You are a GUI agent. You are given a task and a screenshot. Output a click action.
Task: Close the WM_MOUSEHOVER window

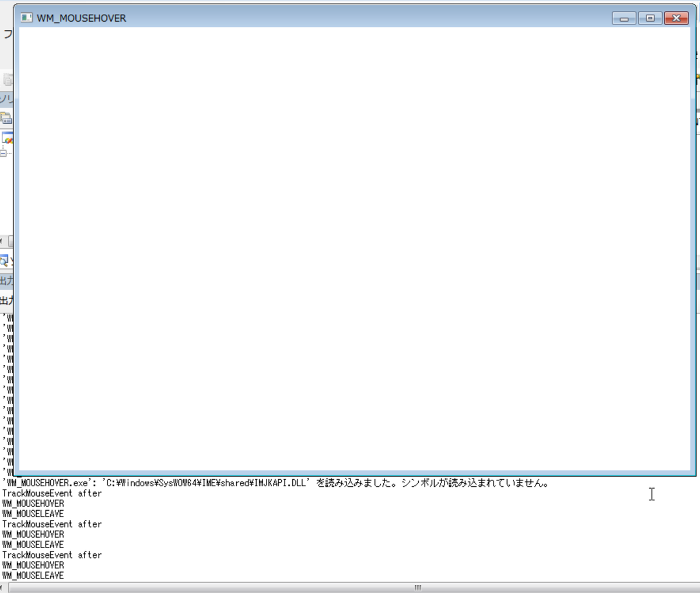[x=676, y=18]
